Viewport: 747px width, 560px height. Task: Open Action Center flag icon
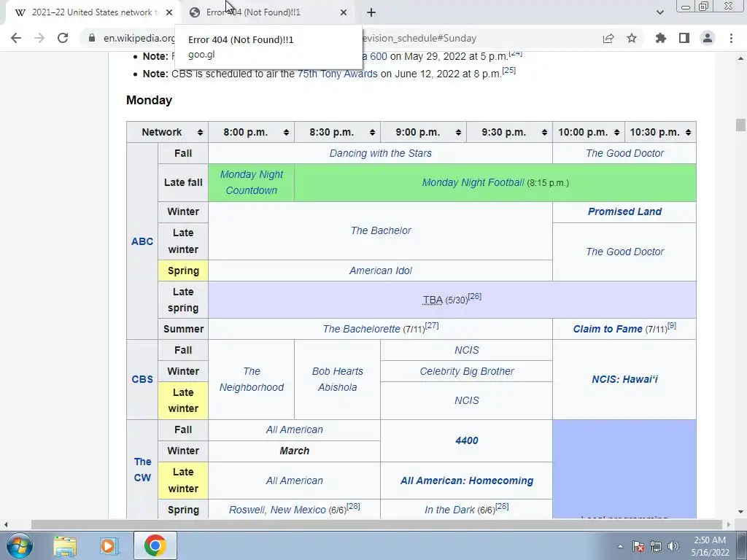(x=639, y=546)
